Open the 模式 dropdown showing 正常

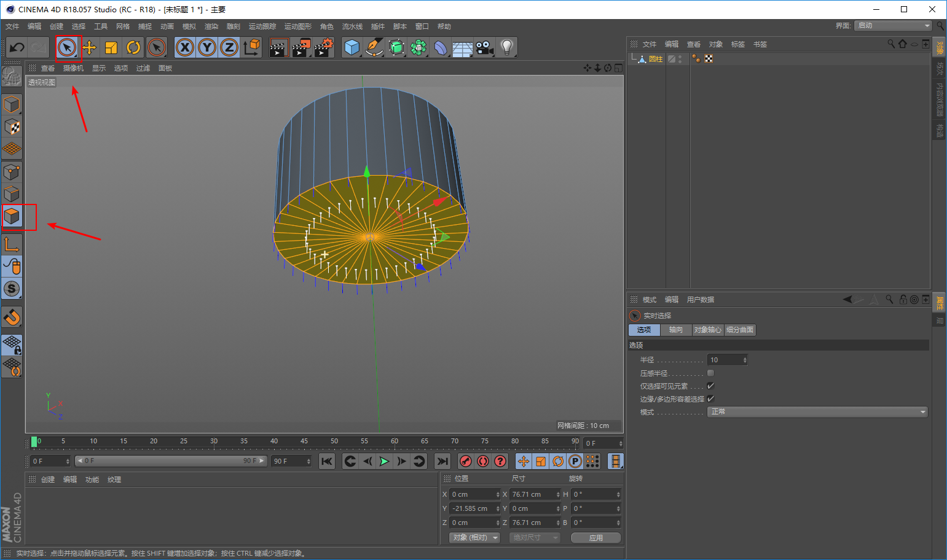tap(817, 412)
